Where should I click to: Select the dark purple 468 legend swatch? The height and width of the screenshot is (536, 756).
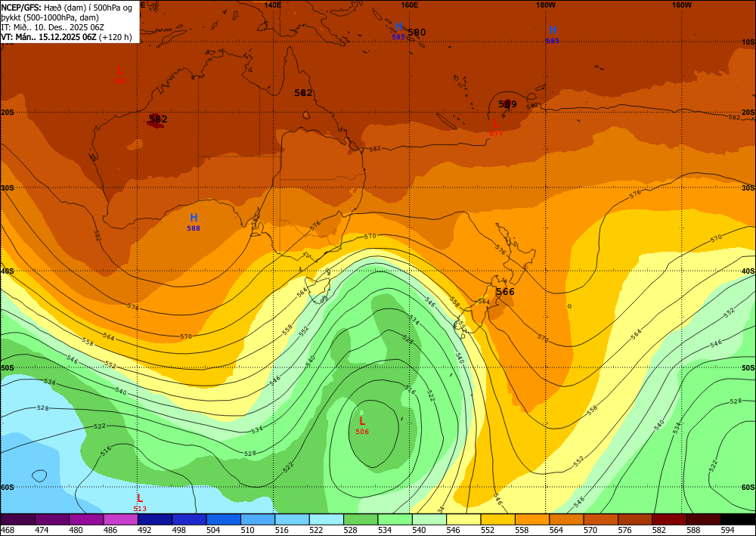pos(18,519)
